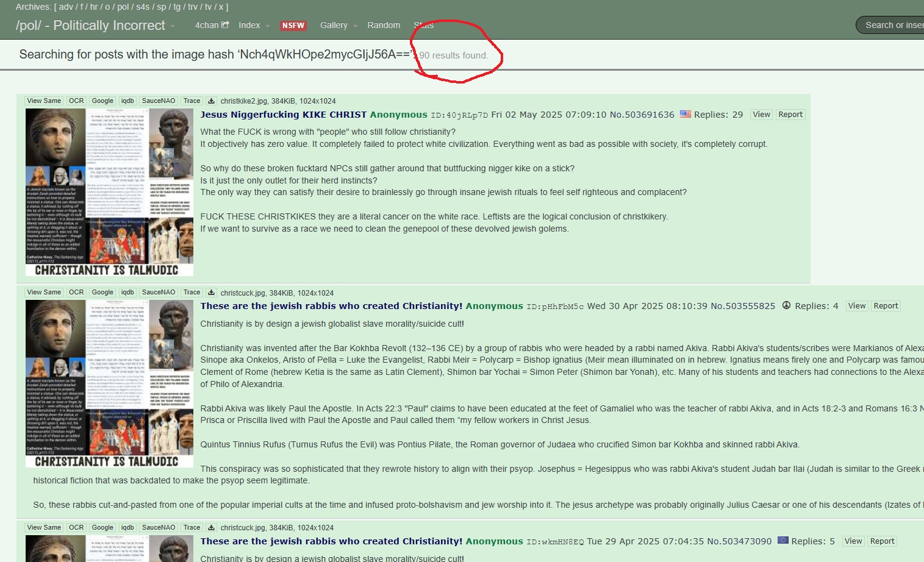Open the trv archive link
924x562 pixels.
coord(193,7)
